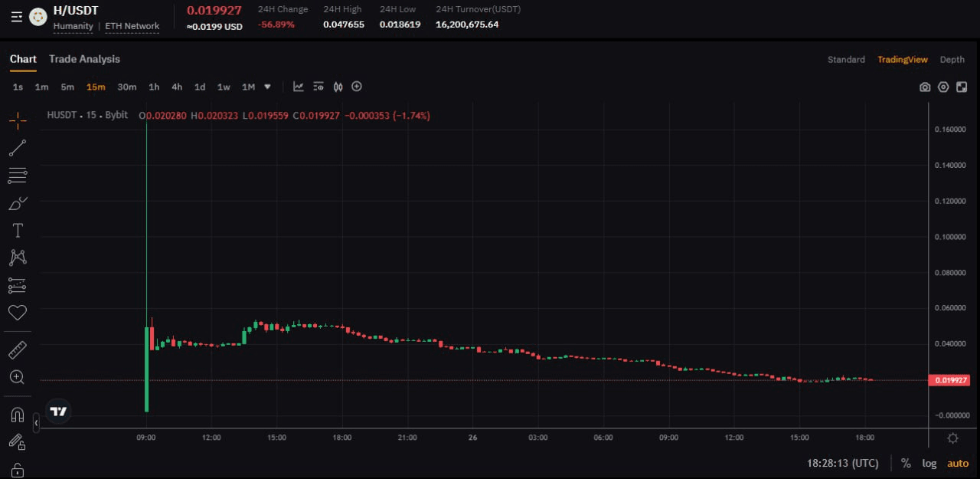This screenshot has width=980, height=479.
Task: Click the 24H High value 0.047655
Action: tap(344, 25)
